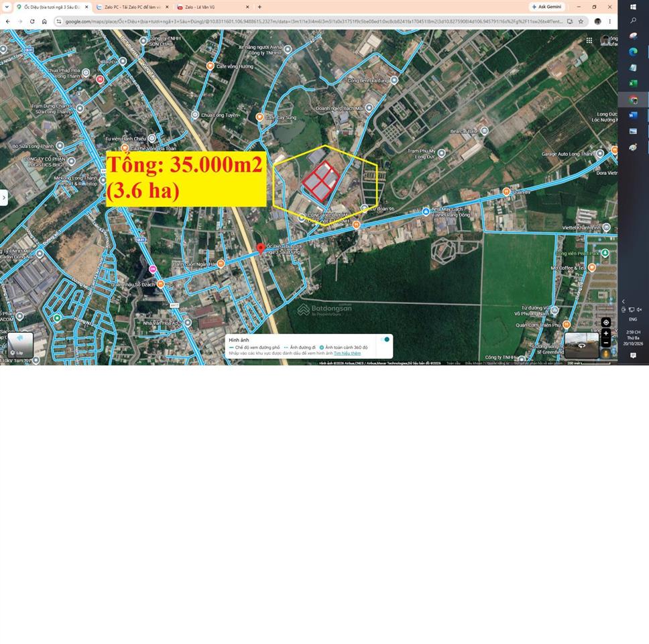Select Mo Coffee & Tea marker

point(592,268)
